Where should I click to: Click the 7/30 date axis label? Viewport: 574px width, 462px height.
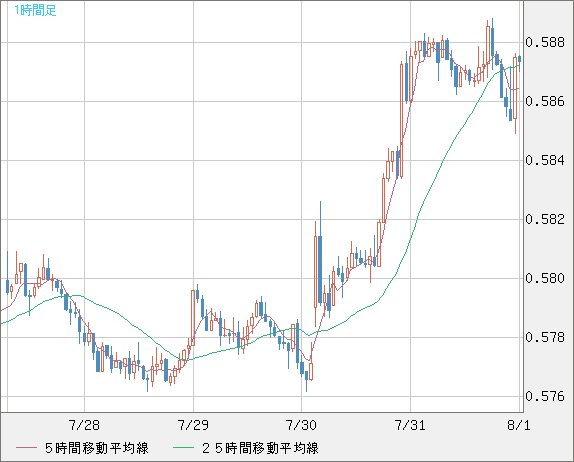point(301,425)
